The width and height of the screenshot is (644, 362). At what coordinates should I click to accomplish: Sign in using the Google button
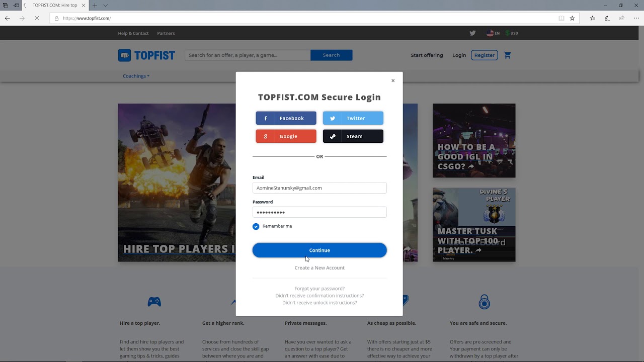(x=286, y=136)
